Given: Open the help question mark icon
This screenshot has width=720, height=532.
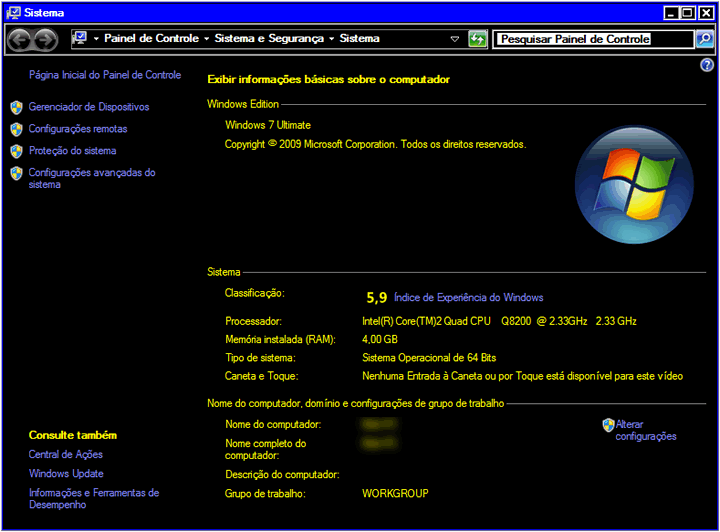Looking at the screenshot, I should 707,65.
